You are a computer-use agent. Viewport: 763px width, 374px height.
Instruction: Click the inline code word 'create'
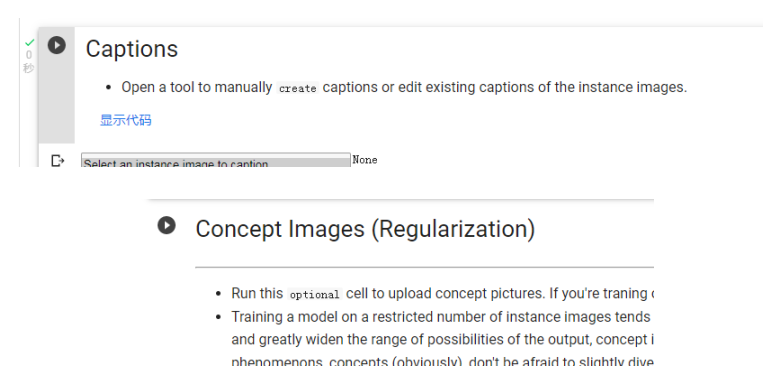point(298,89)
